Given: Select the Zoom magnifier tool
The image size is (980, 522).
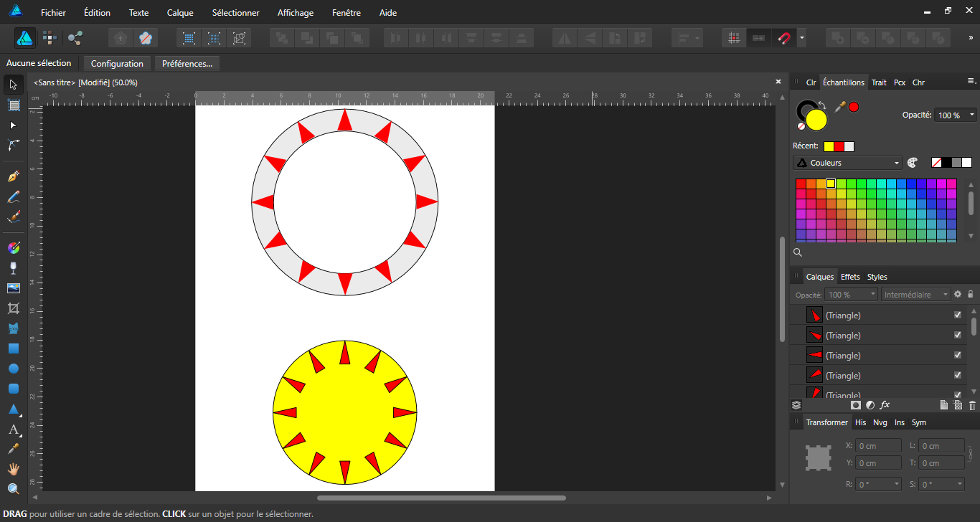Looking at the screenshot, I should pos(13,489).
